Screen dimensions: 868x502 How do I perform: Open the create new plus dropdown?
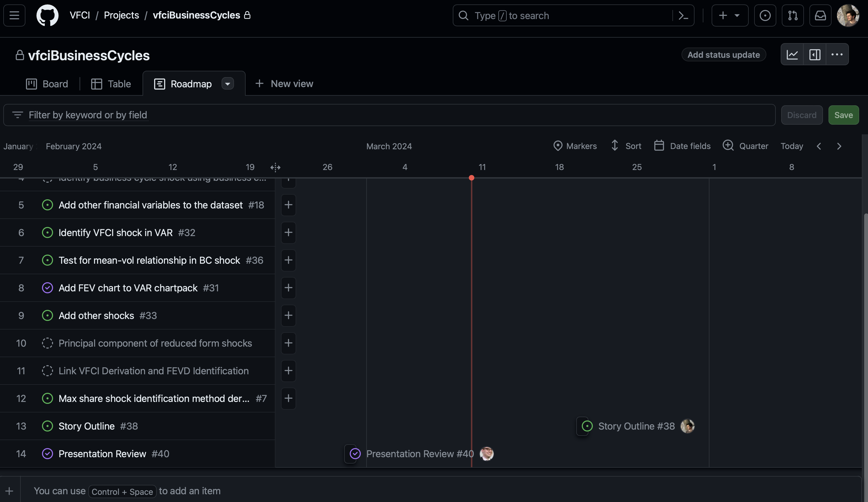click(x=730, y=15)
